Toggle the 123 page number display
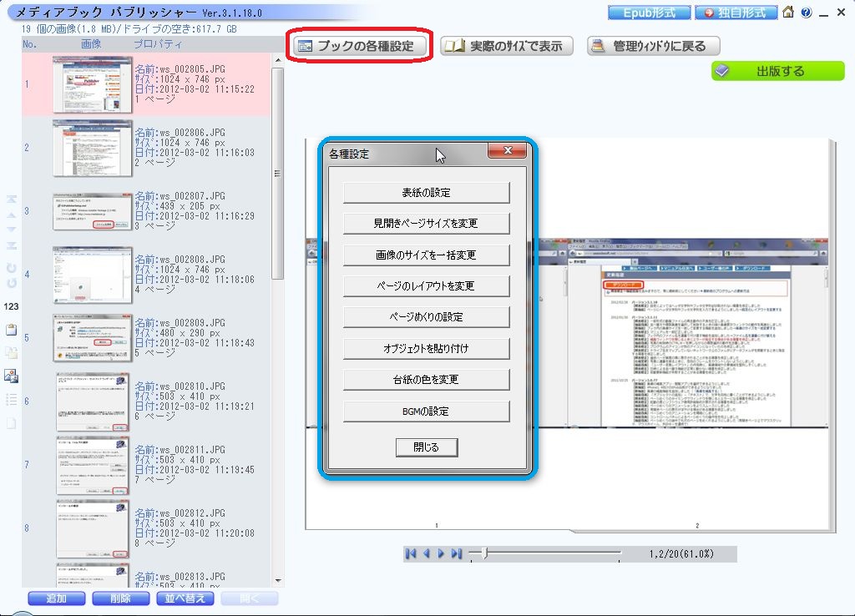855x616 pixels. click(11, 306)
